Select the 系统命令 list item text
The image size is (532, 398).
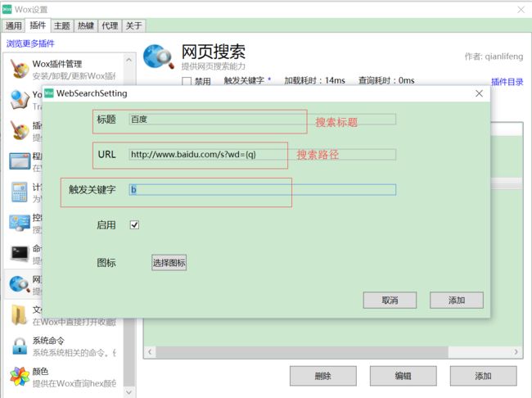(x=48, y=341)
